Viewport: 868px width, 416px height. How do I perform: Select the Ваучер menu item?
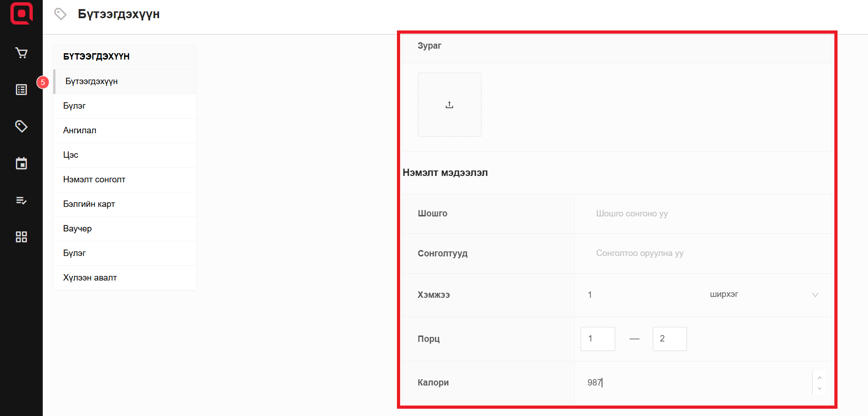coord(77,229)
